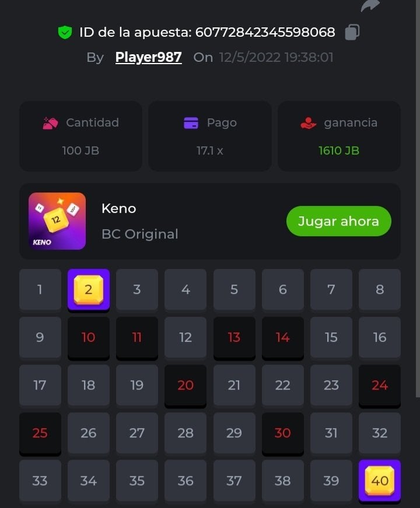The height and width of the screenshot is (508, 420).
Task: Toggle the selected gold tile 40
Action: 380,481
